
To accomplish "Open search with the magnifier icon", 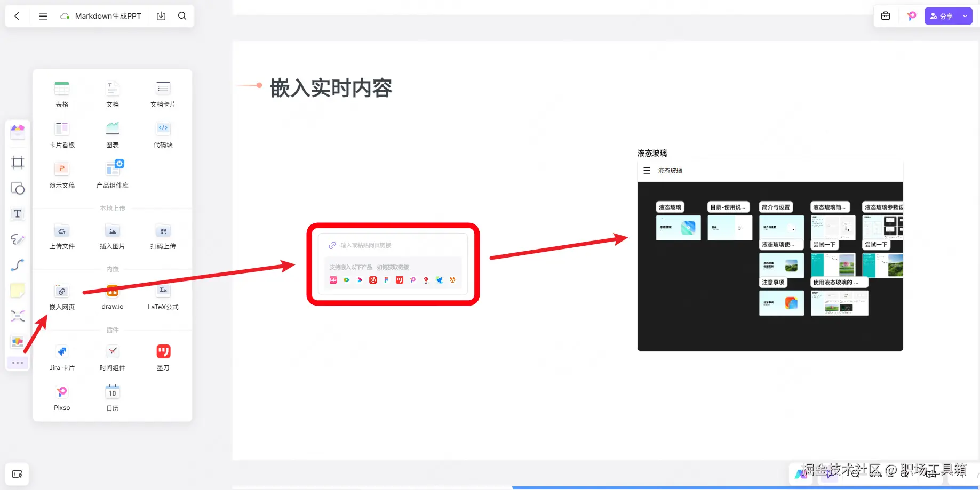I will click(182, 16).
